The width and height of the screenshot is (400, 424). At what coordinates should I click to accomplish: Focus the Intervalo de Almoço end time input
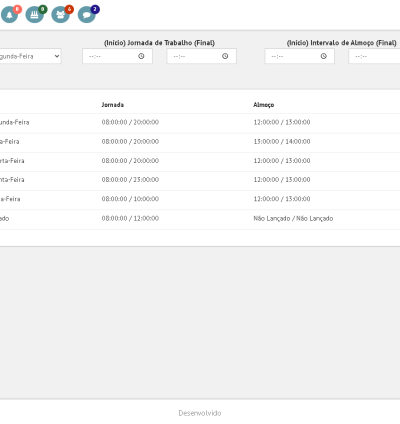[x=374, y=56]
